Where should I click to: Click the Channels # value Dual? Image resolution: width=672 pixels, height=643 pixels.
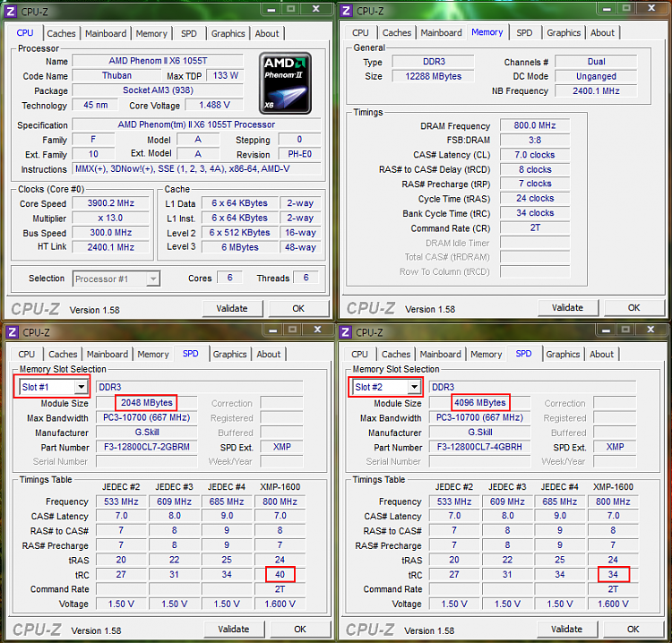pyautogui.click(x=596, y=62)
